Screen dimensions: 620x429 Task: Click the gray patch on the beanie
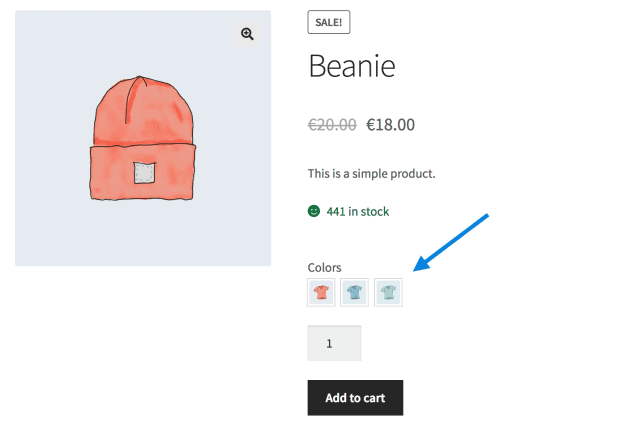click(x=146, y=173)
